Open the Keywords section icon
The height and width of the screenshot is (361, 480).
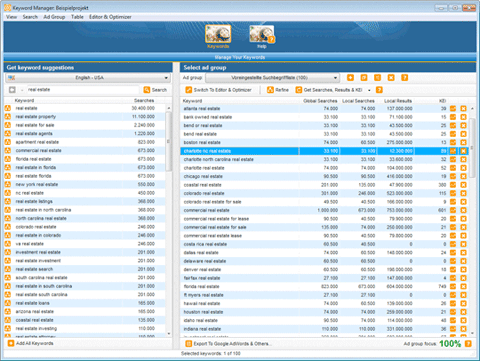(218, 37)
